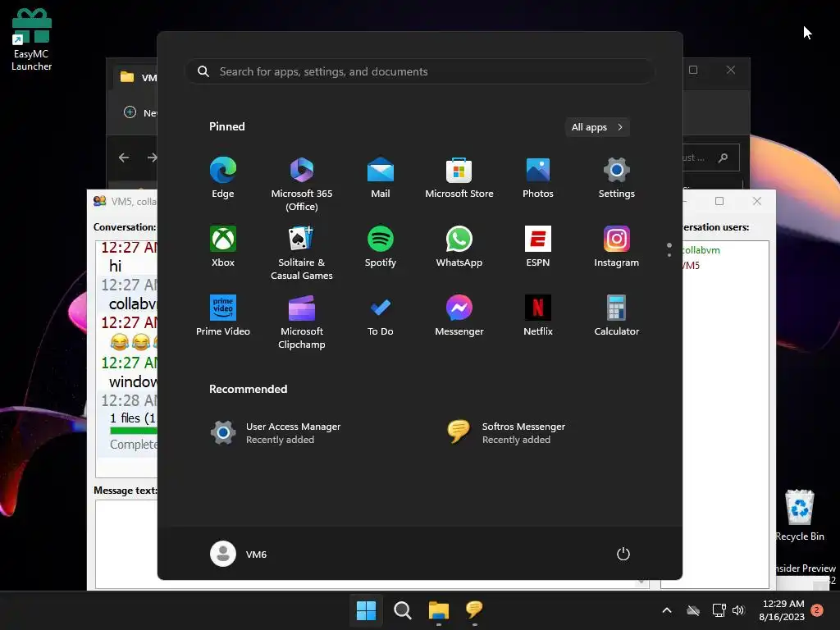Launch Spotify from Start menu
Image resolution: width=840 pixels, height=630 pixels.
tap(381, 246)
